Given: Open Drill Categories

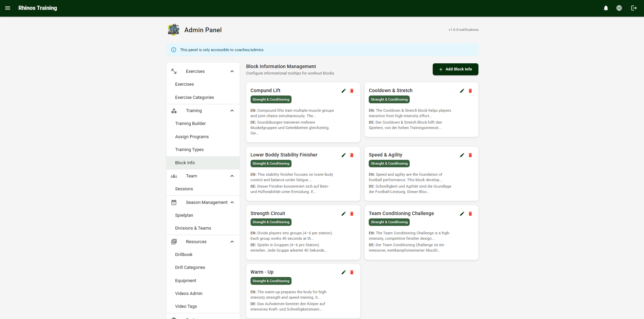Looking at the screenshot, I should tap(203, 268).
